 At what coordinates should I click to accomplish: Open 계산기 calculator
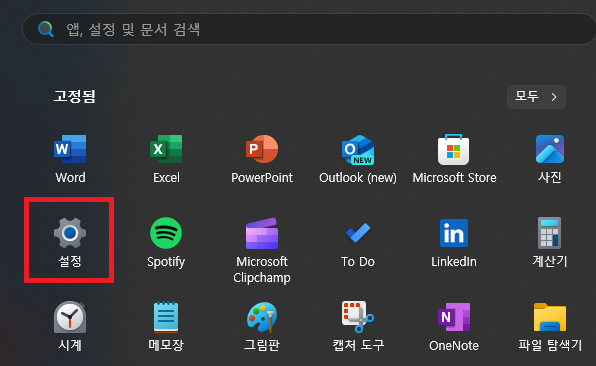(550, 242)
